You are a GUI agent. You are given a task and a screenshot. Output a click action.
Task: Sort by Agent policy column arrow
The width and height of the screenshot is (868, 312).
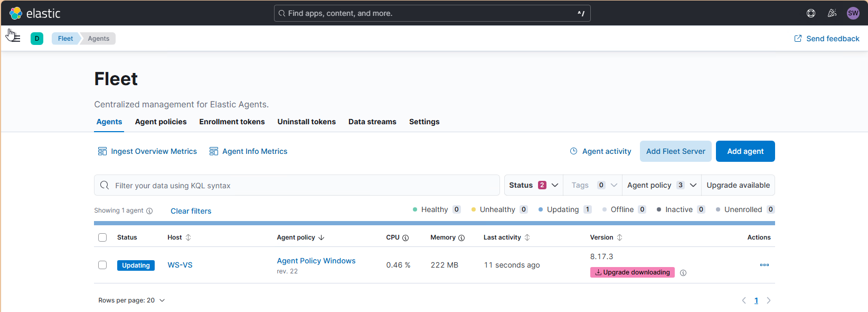[x=322, y=237]
